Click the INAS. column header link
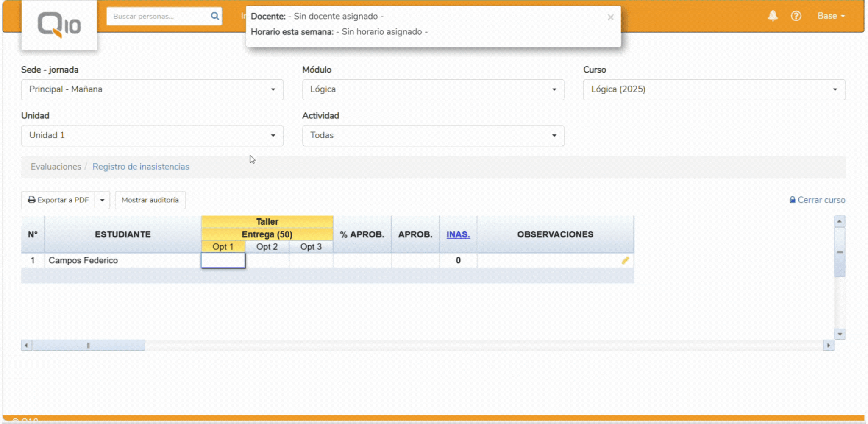 [458, 234]
